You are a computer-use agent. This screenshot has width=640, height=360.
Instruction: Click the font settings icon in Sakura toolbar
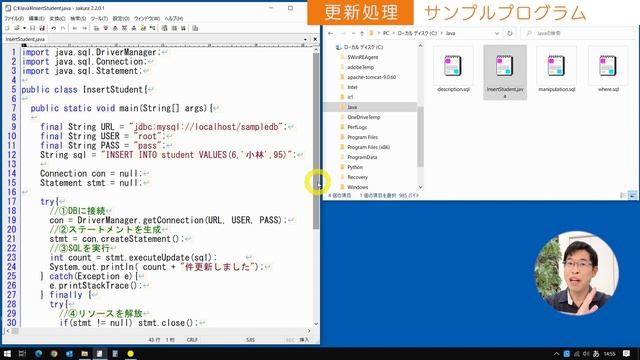164,28
